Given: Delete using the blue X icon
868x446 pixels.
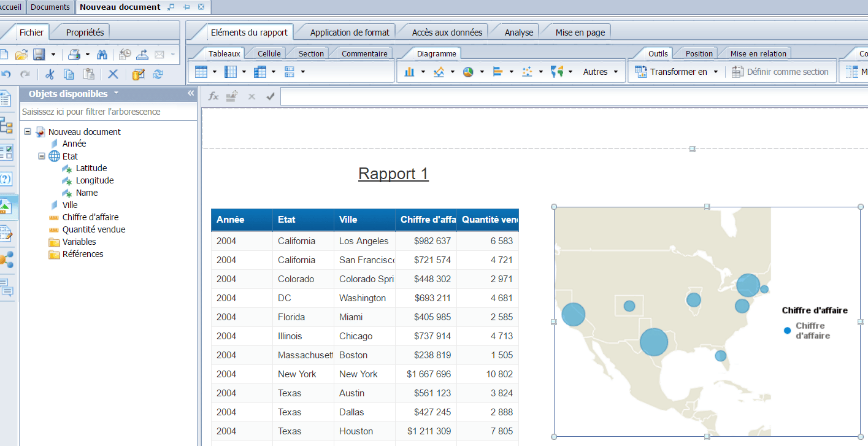Looking at the screenshot, I should [113, 74].
